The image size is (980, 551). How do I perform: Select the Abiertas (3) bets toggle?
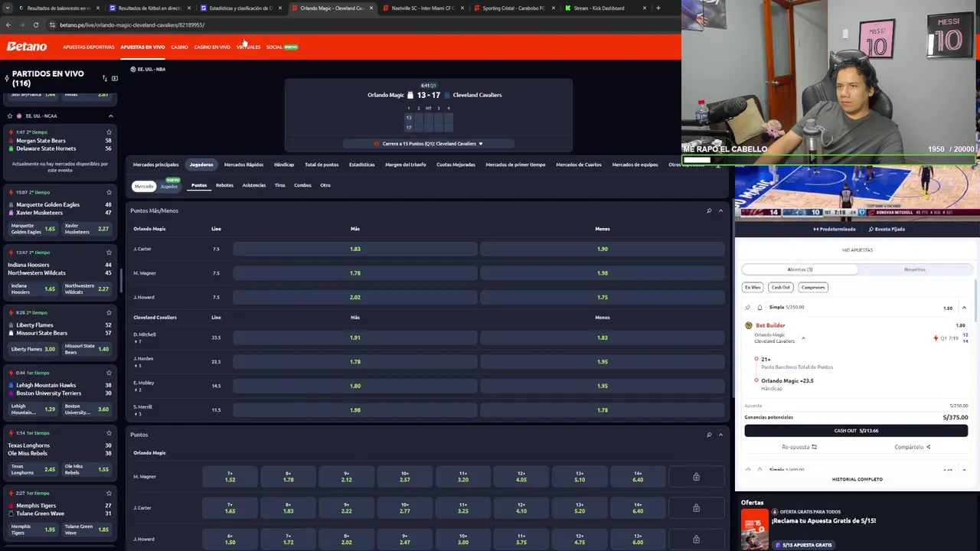[799, 269]
